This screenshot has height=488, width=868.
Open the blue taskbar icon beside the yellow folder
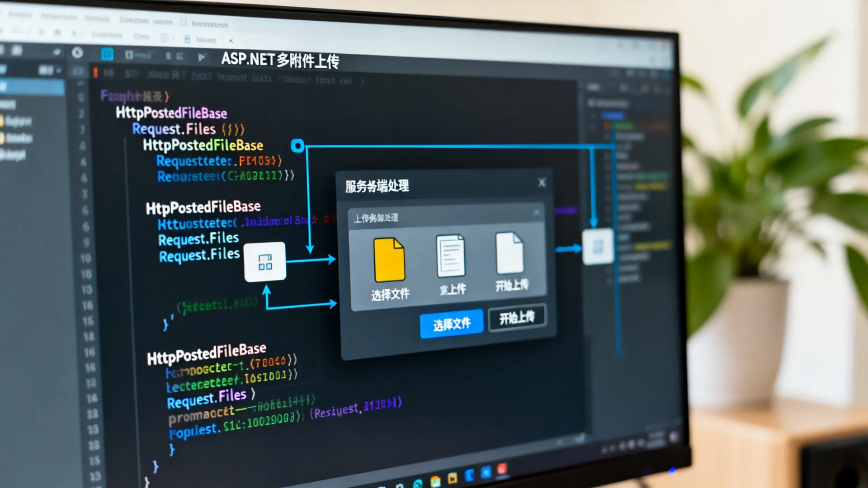tap(469, 475)
